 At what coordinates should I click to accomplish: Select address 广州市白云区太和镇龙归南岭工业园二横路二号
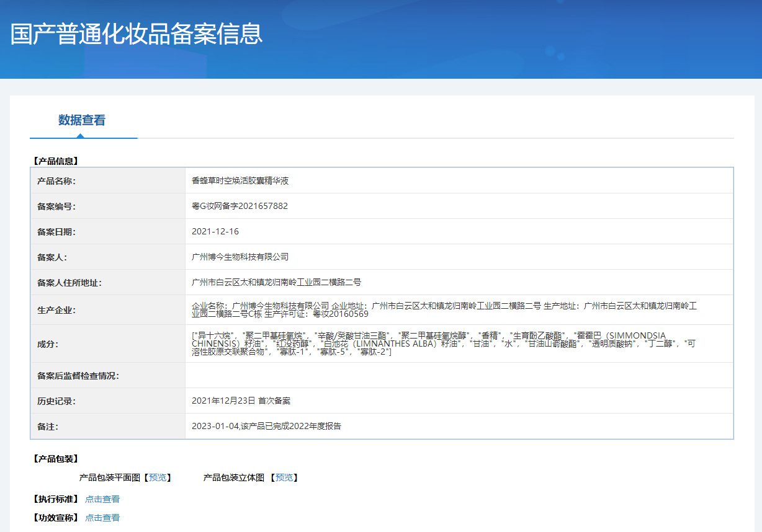coord(276,282)
